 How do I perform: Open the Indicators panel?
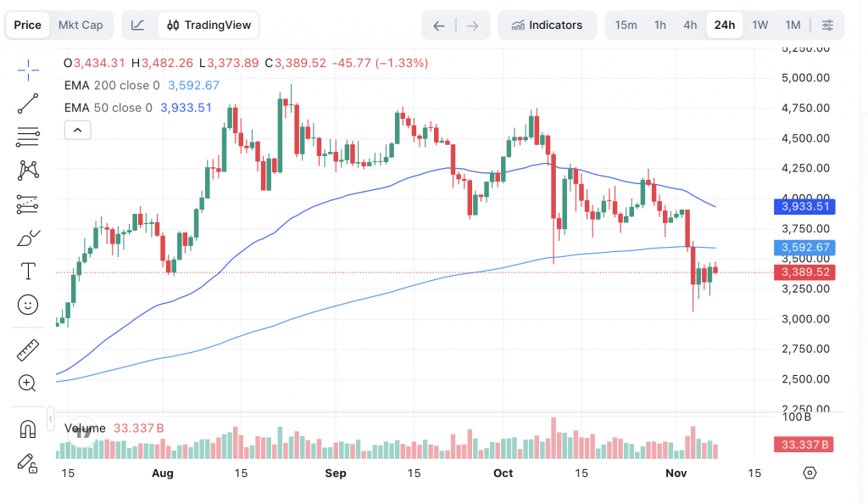(x=548, y=25)
